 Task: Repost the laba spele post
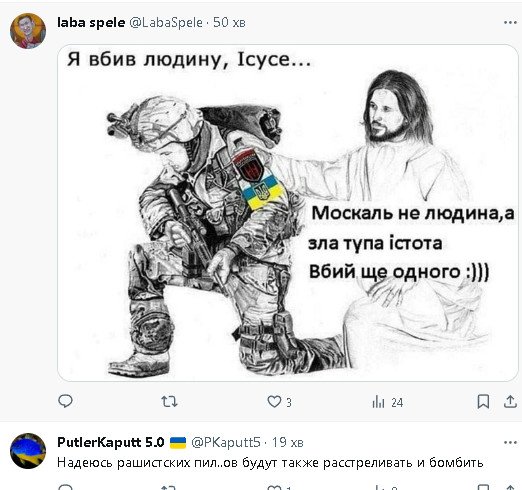coord(169,401)
